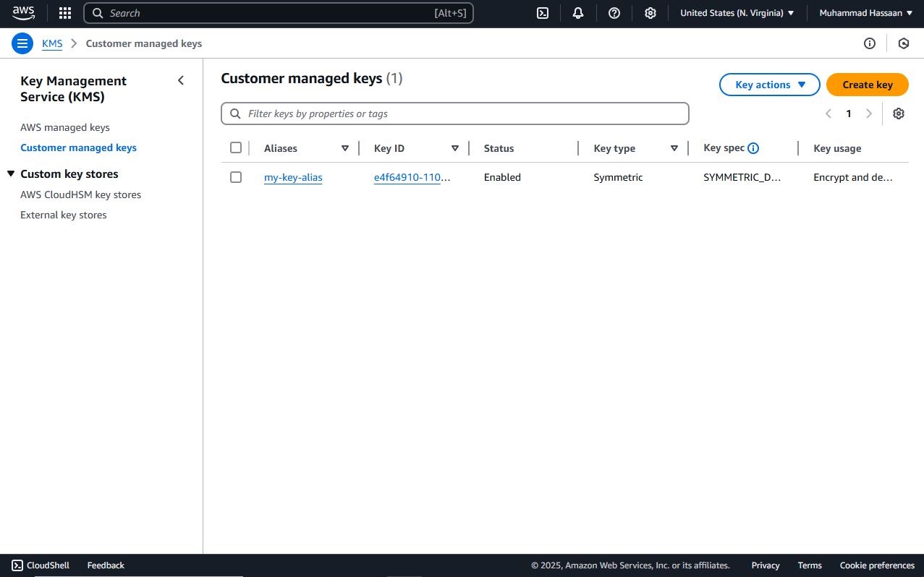Open the info panel icon in breadcrumb bar
This screenshot has width=924, height=577.
[x=870, y=43]
